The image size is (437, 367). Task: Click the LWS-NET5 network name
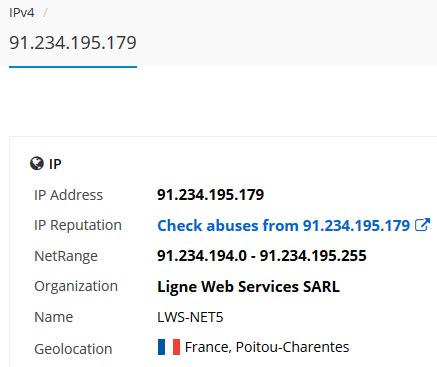[190, 317]
